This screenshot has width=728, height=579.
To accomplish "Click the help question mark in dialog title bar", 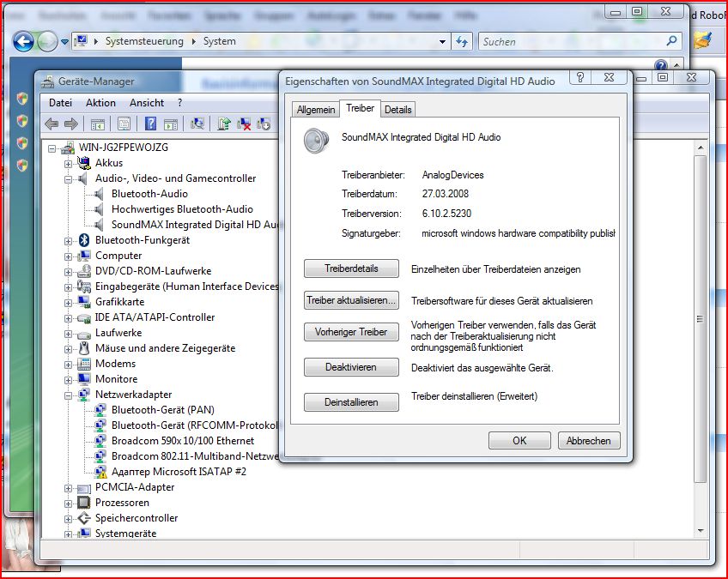I will pyautogui.click(x=581, y=78).
